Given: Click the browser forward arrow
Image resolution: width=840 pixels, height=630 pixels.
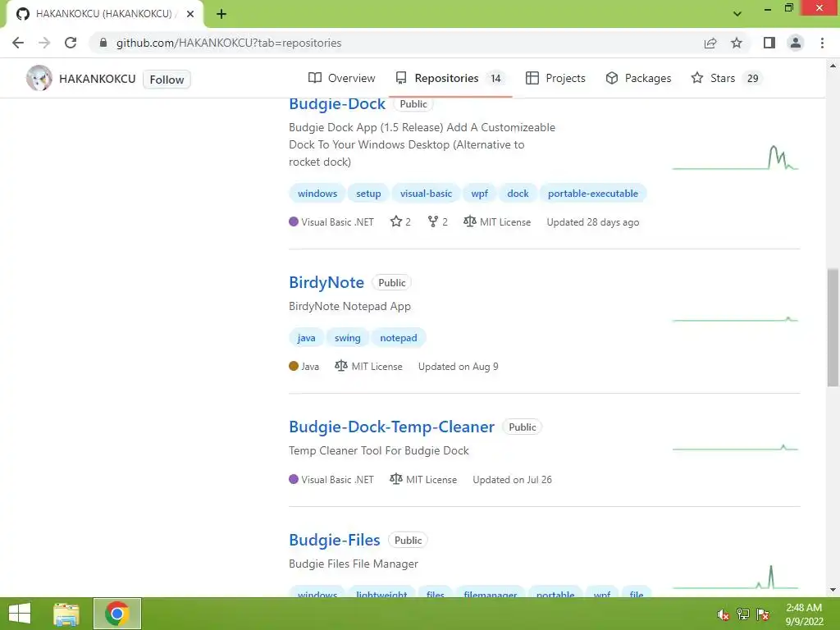Looking at the screenshot, I should pos(44,43).
